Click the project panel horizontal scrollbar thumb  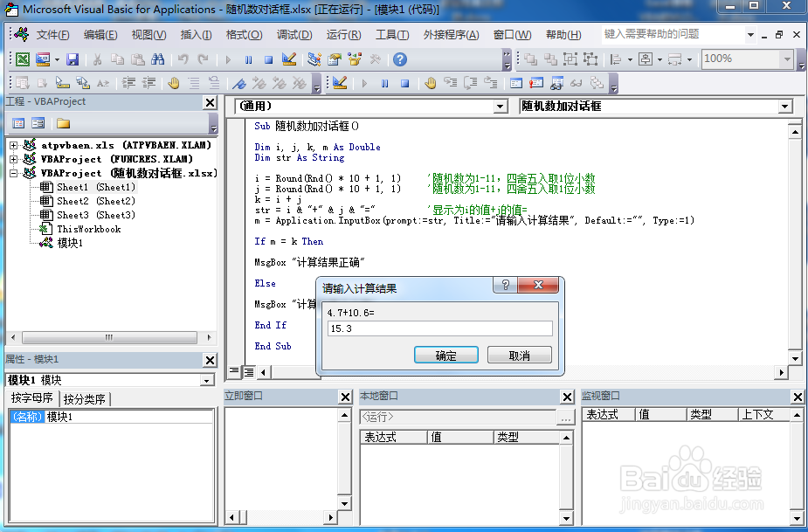pos(109,338)
